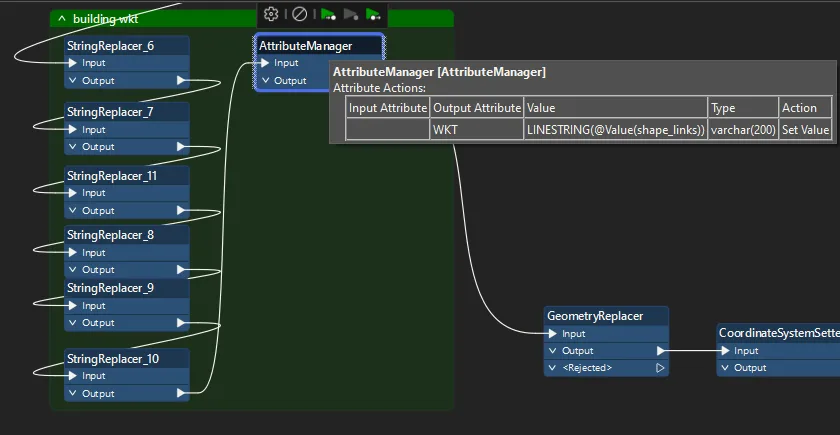Image resolution: width=840 pixels, height=435 pixels.
Task: Click the last green run icon in the mini toolbar
Action: pos(373,14)
